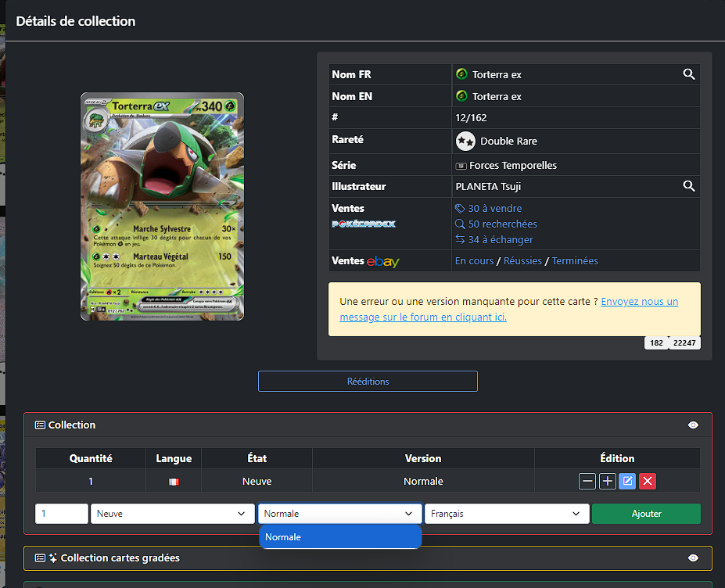The image size is (725, 588).
Task: Open eBay Réussies sales link
Action: click(x=522, y=260)
